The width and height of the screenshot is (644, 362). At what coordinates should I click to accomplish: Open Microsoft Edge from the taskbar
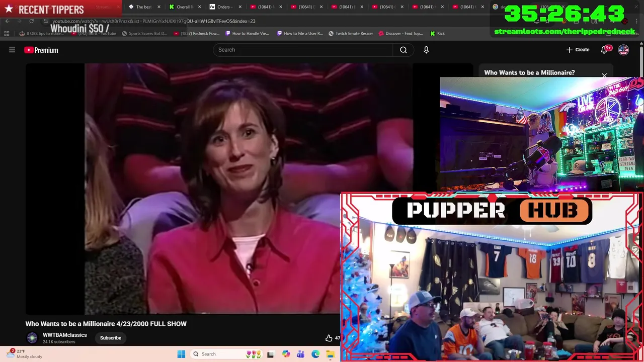(x=315, y=354)
